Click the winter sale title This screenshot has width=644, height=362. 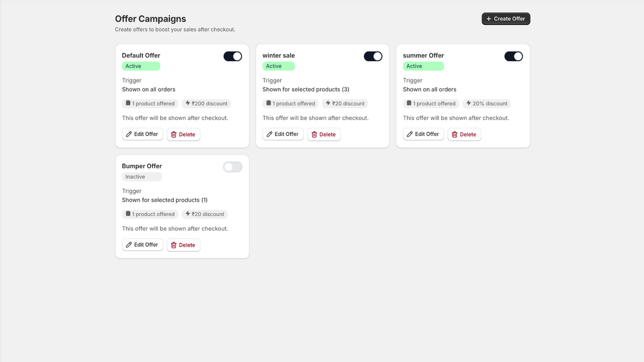279,55
